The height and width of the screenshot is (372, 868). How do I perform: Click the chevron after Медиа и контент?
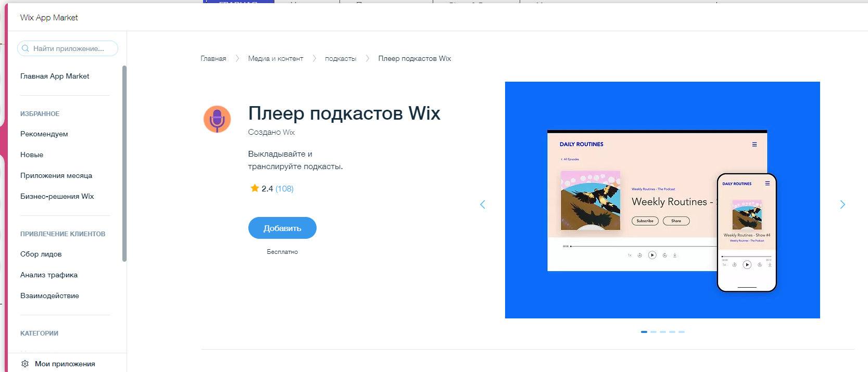[314, 58]
